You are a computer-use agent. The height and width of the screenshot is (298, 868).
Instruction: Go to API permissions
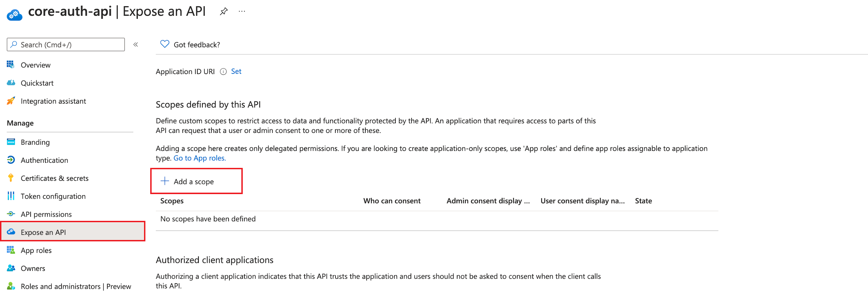tap(46, 214)
